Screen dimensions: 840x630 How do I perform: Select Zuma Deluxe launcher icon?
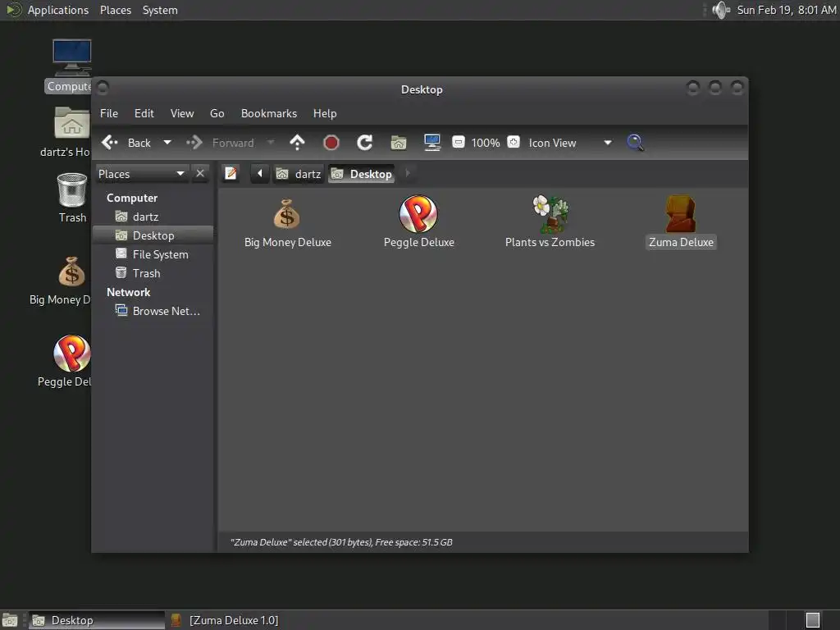[681, 222]
